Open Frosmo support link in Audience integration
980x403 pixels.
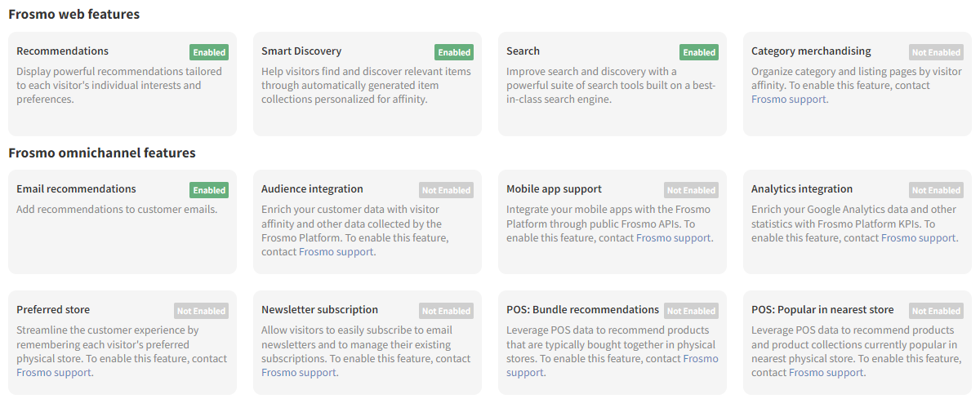[336, 252]
